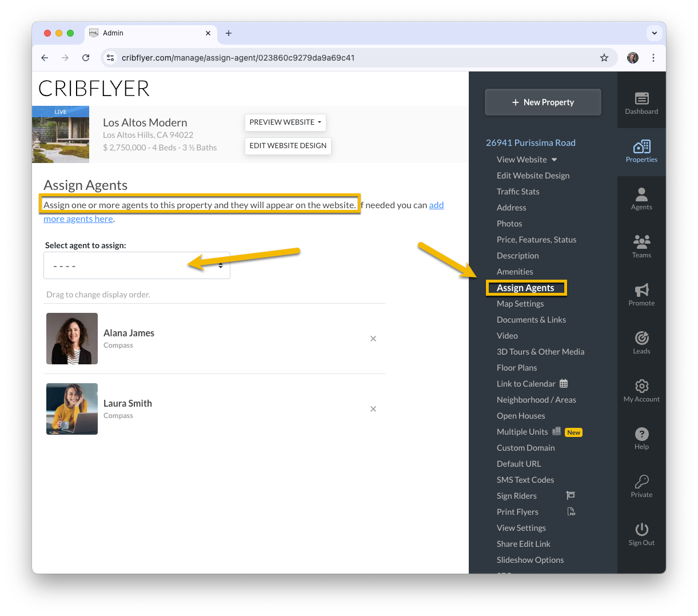Close the Admin browser tab
The image size is (698, 616).
pyautogui.click(x=208, y=33)
